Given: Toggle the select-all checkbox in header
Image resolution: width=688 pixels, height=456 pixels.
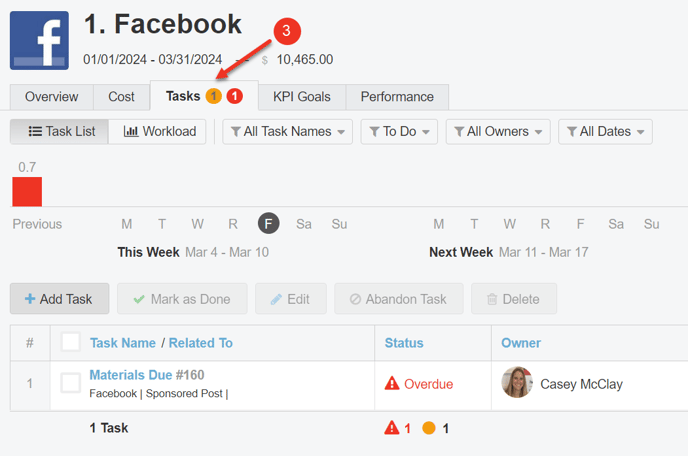Looking at the screenshot, I should 71,342.
